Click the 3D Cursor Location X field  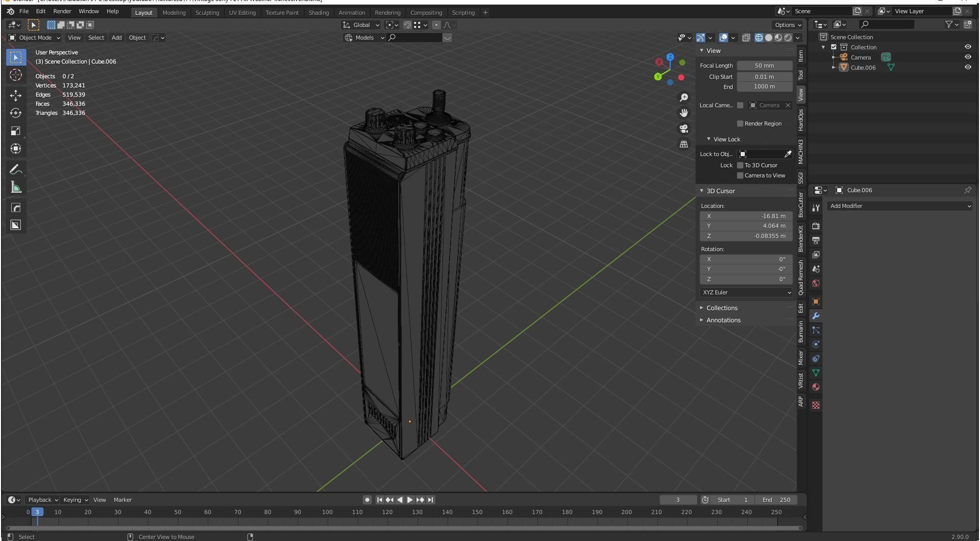[x=746, y=216]
